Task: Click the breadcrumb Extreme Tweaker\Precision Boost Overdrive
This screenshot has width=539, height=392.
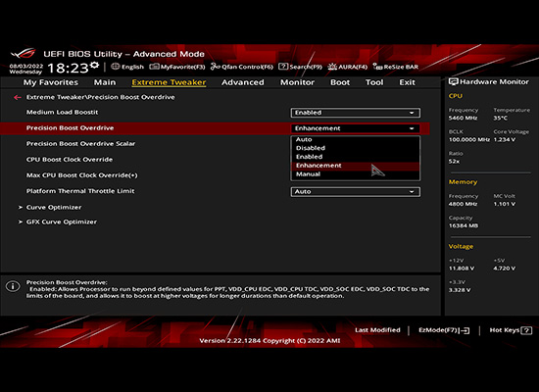Action: (x=100, y=97)
